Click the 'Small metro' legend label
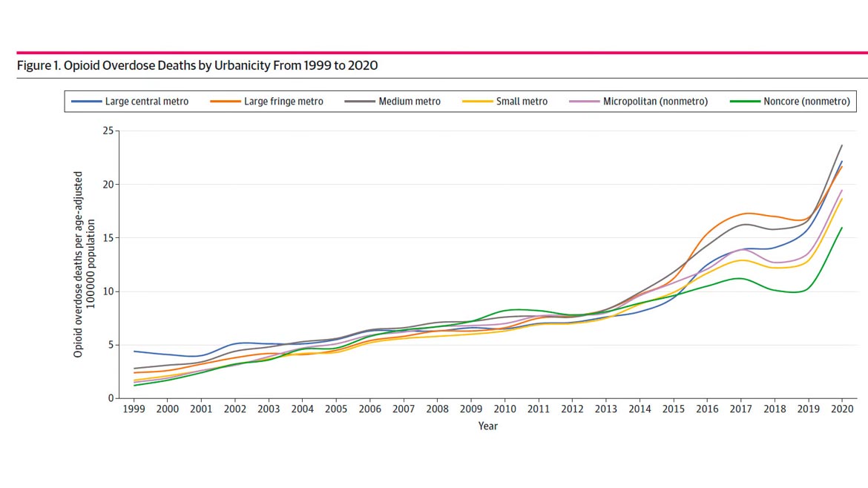Screen dimensions: 868x488 point(522,102)
